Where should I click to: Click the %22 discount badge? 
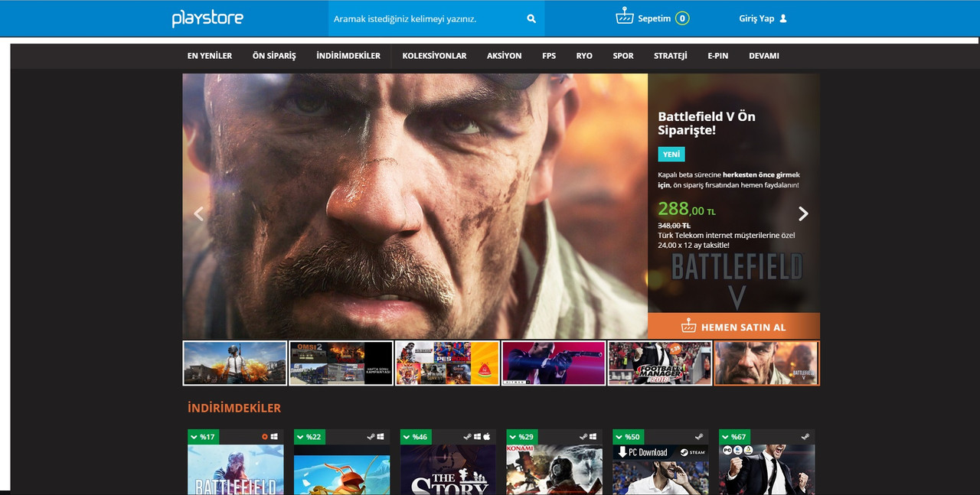click(310, 437)
